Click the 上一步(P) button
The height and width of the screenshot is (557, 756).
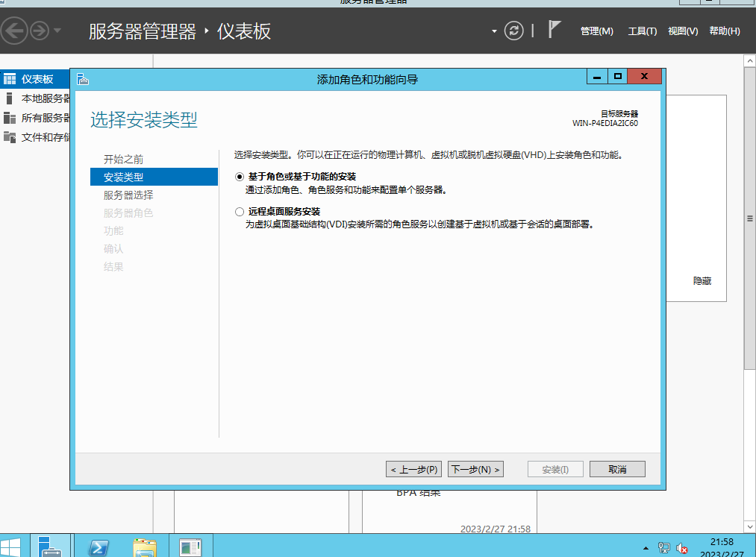413,469
